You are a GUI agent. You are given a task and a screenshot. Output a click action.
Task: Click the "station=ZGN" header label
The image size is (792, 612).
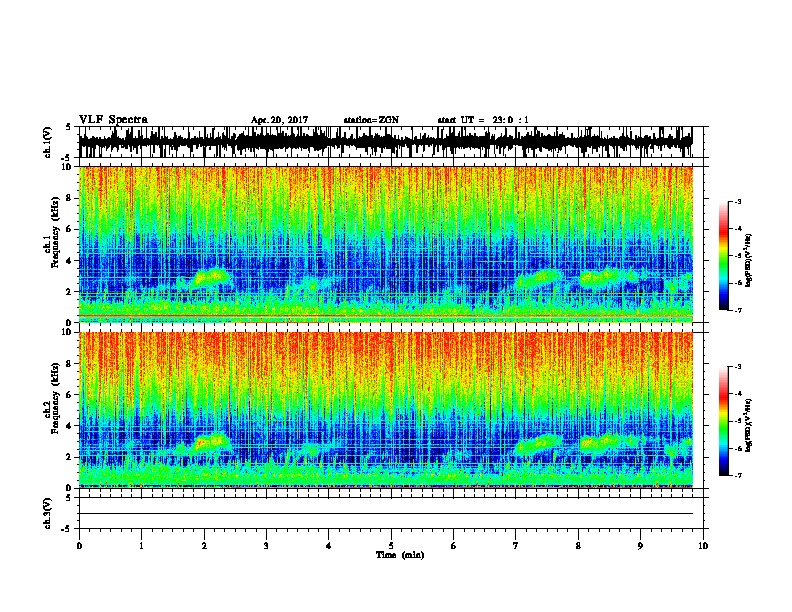pos(371,120)
